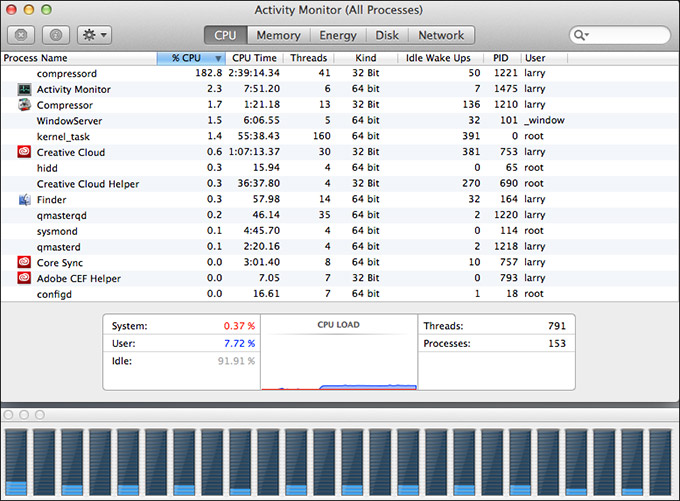Select the Core Sync icon
Screen dimensions: 680x501
pyautogui.click(x=24, y=262)
